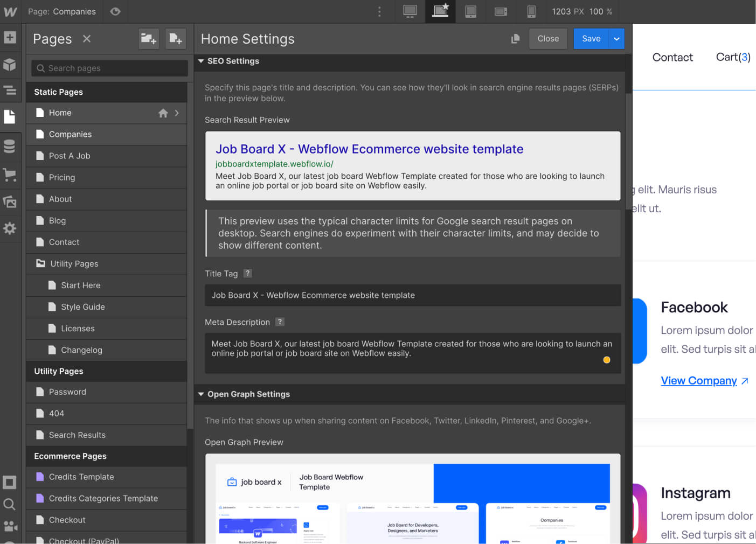Switch to the tablet breakpoint
The width and height of the screenshot is (756, 544).
[470, 11]
